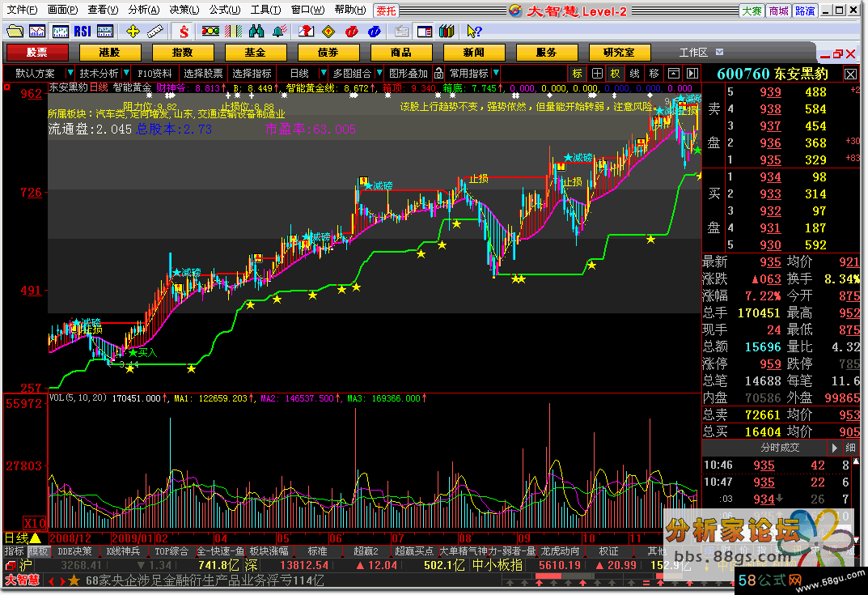Click the red phi symbol icon

tap(352, 32)
